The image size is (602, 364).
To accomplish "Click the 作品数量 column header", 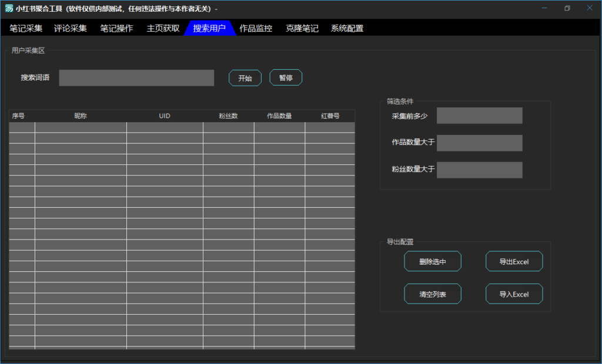I will click(x=279, y=116).
